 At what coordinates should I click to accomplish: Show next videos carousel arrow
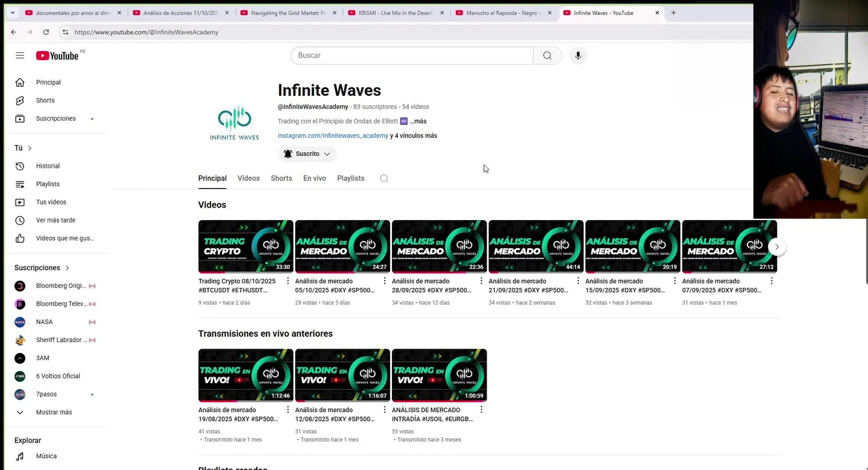pos(777,247)
